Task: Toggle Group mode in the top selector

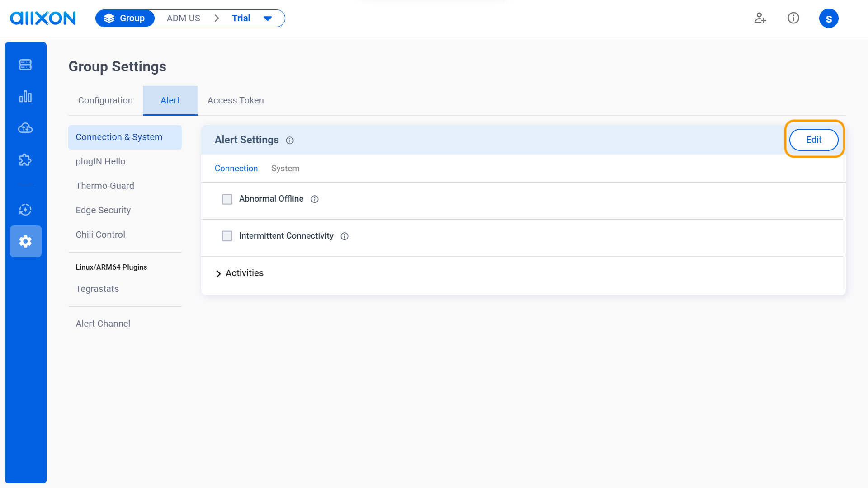Action: click(125, 18)
